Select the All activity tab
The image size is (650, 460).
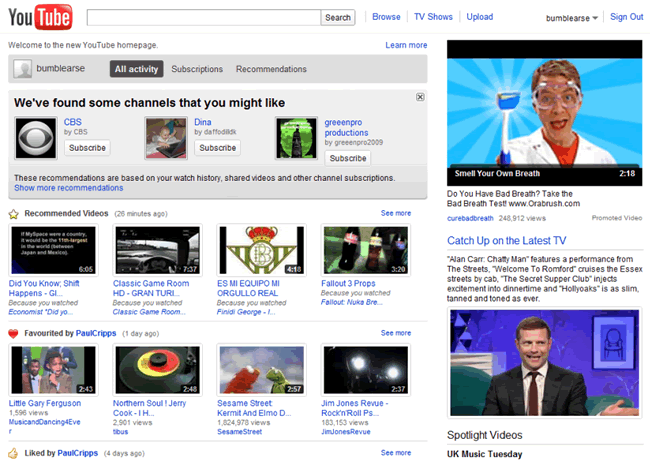pyautogui.click(x=136, y=69)
